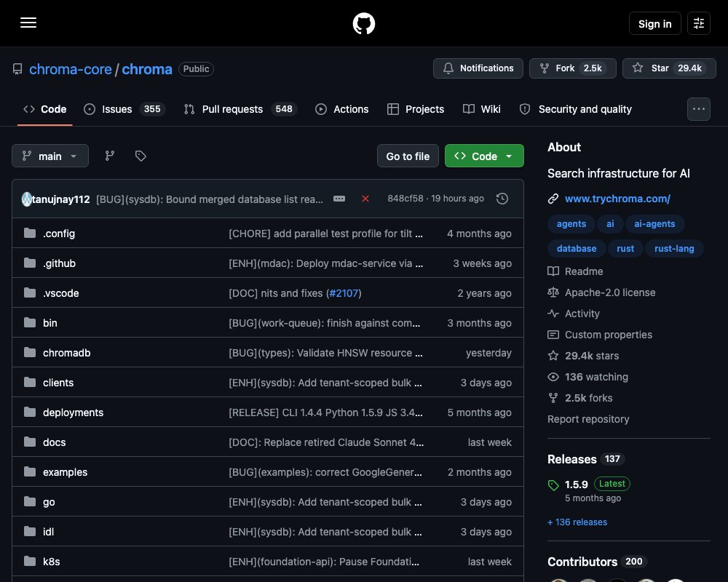Open the main branch dropdown
Viewport: 728px width, 582px height.
point(50,156)
